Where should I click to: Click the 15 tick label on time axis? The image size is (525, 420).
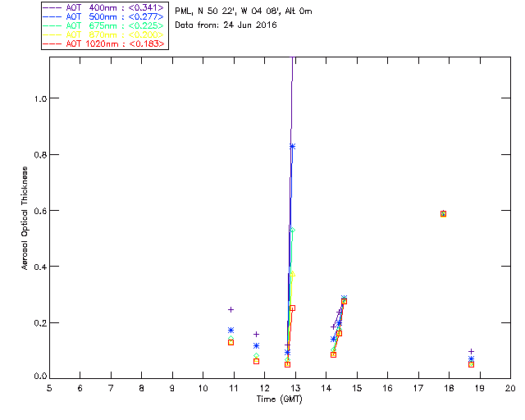click(x=357, y=388)
